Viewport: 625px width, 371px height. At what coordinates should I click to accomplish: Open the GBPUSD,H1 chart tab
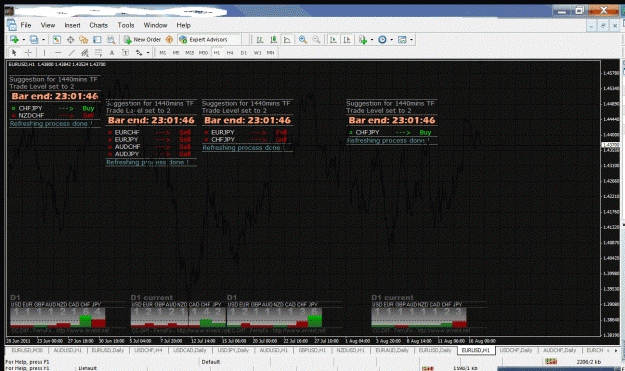(312, 350)
